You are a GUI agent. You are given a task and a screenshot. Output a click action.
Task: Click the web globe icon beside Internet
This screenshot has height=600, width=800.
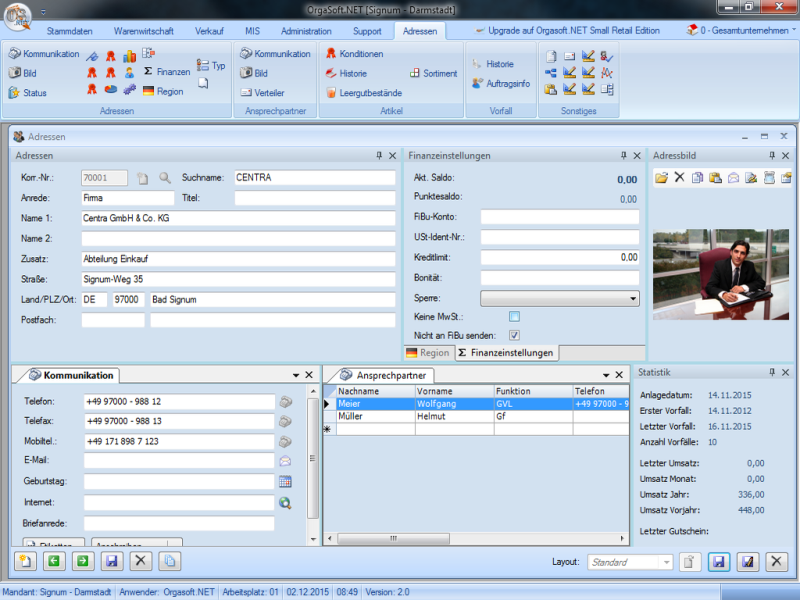click(x=285, y=502)
